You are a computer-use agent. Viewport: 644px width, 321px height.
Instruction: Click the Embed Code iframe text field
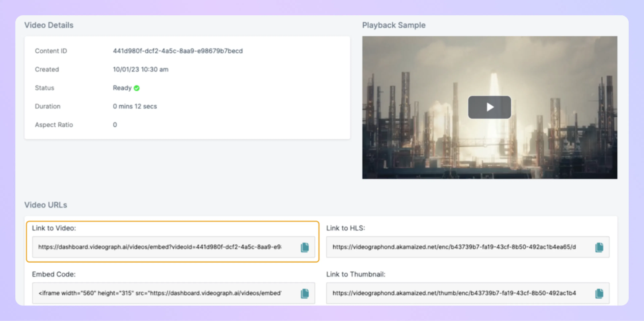tap(160, 293)
